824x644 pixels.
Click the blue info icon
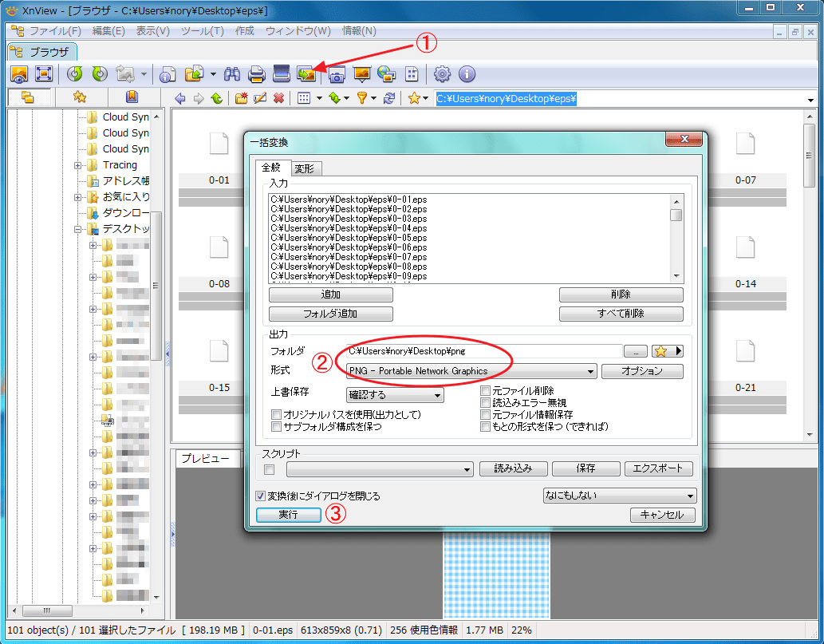pos(467,74)
